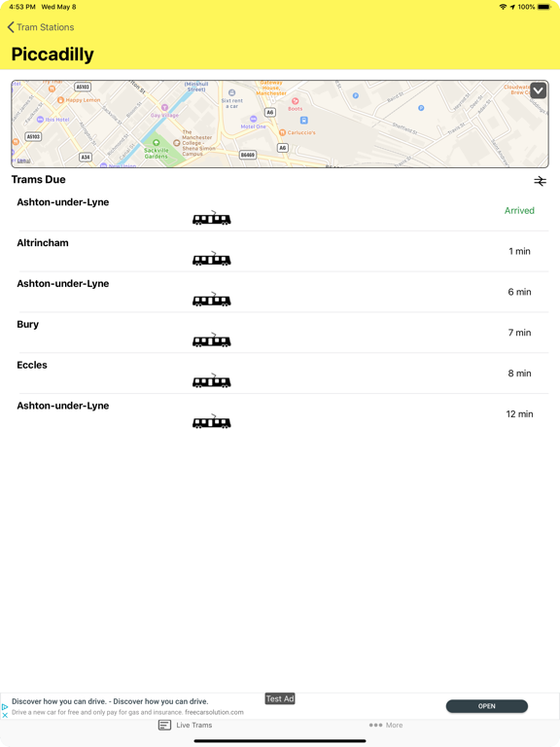Tap the tram icon in the 6 min row

coord(211,300)
